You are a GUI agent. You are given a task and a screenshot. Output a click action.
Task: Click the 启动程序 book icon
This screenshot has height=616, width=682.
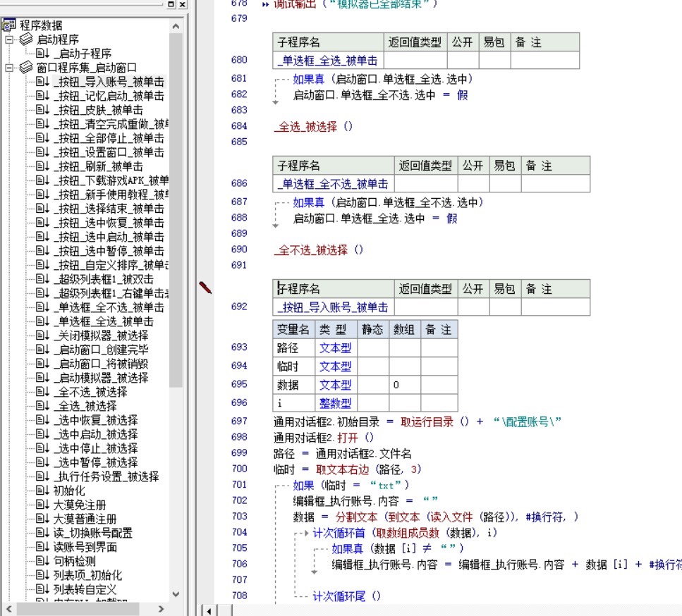click(25, 39)
